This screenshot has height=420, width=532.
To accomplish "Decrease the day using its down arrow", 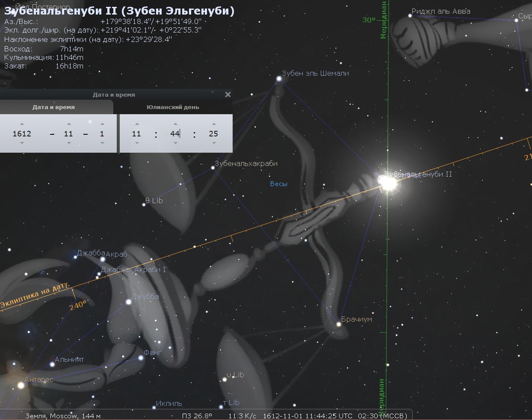I will (102, 143).
